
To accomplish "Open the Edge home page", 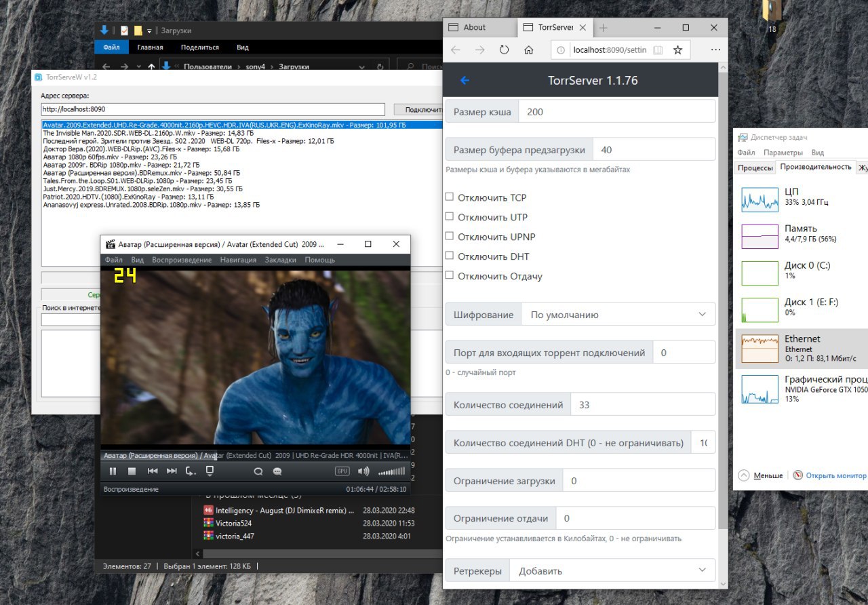I will pyautogui.click(x=528, y=50).
